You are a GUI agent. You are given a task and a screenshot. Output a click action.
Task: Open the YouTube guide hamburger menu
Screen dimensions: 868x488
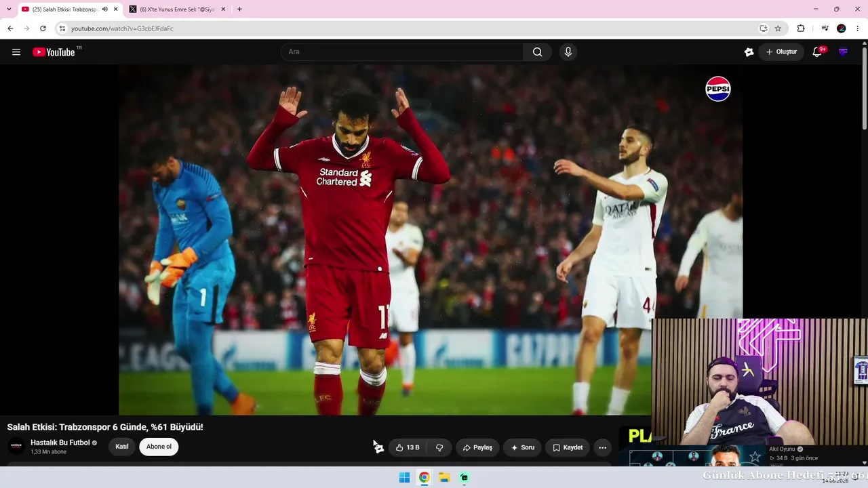16,52
